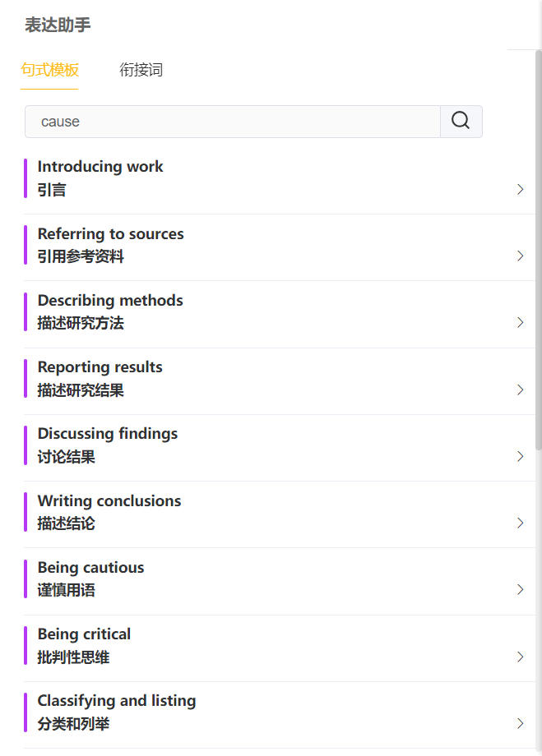Select the 句式模板 tab
The image size is (542, 756).
(x=49, y=70)
